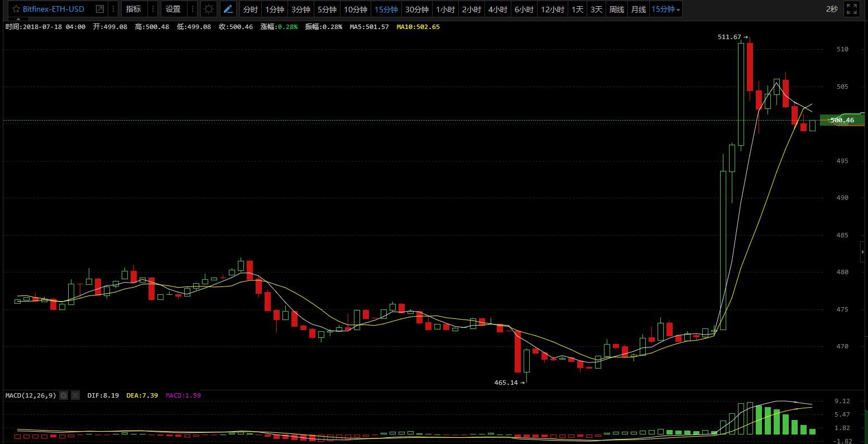Add Bitfinex-ETH-USD to favorites with the star
Viewport: 868px width, 444px height.
click(x=15, y=9)
